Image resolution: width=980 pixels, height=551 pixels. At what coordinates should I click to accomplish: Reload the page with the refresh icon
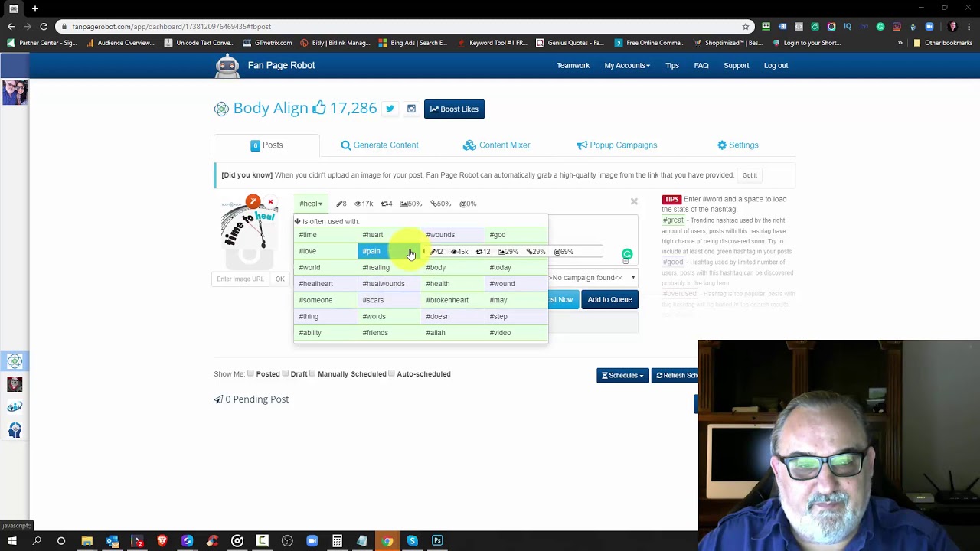click(x=44, y=26)
